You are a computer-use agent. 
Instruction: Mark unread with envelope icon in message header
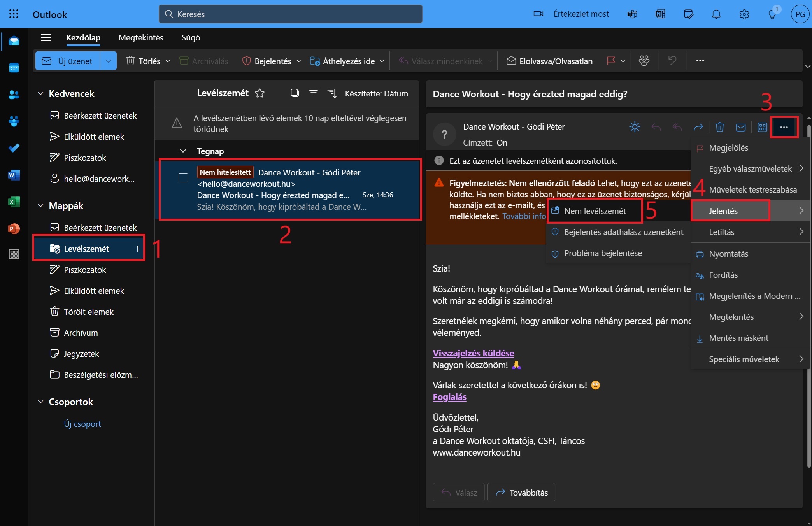pyautogui.click(x=741, y=127)
